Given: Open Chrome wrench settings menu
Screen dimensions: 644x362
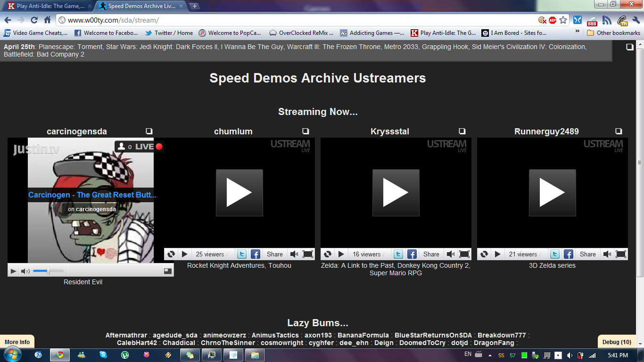Looking at the screenshot, I should pyautogui.click(x=636, y=20).
